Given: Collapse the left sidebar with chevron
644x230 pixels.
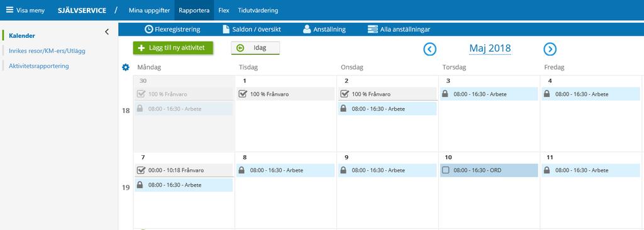Looking at the screenshot, I should click(107, 31).
